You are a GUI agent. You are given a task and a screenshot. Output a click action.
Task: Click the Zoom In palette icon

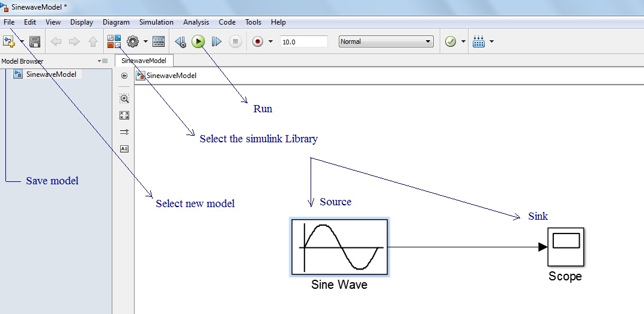point(124,98)
